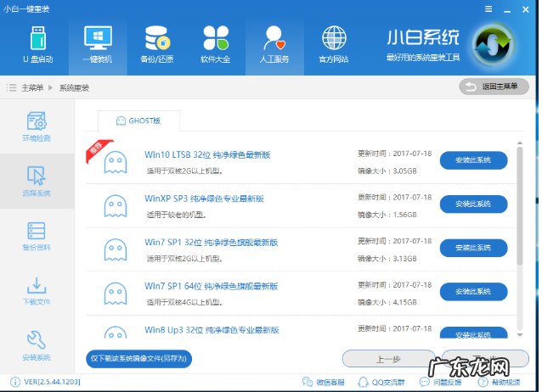Select 备份资料 step in sidebar

[x=37, y=236]
